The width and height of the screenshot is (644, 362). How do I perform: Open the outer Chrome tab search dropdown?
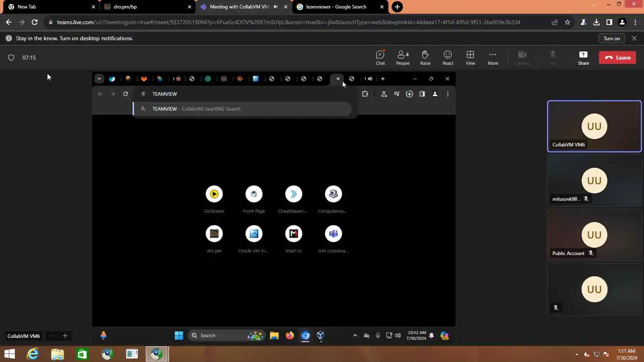click(x=593, y=5)
